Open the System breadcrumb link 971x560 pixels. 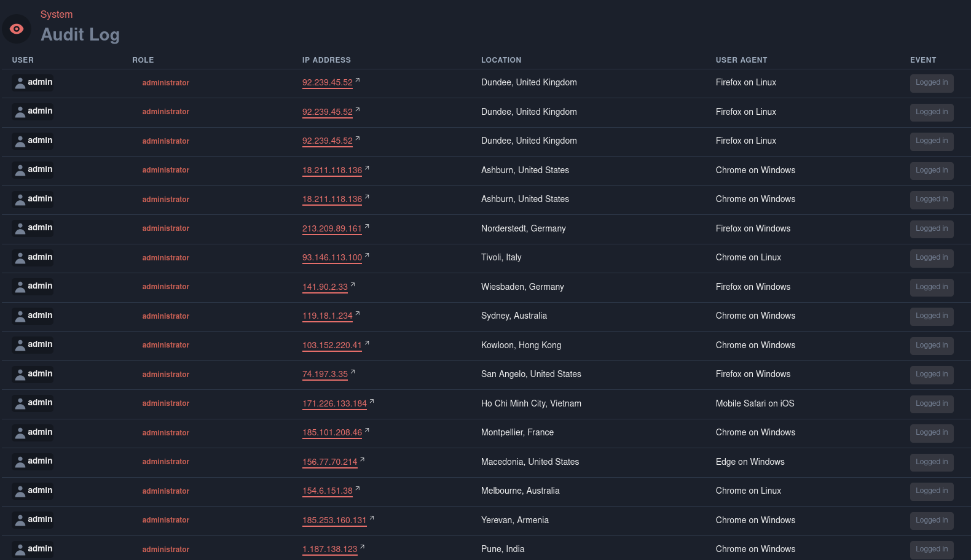[57, 14]
